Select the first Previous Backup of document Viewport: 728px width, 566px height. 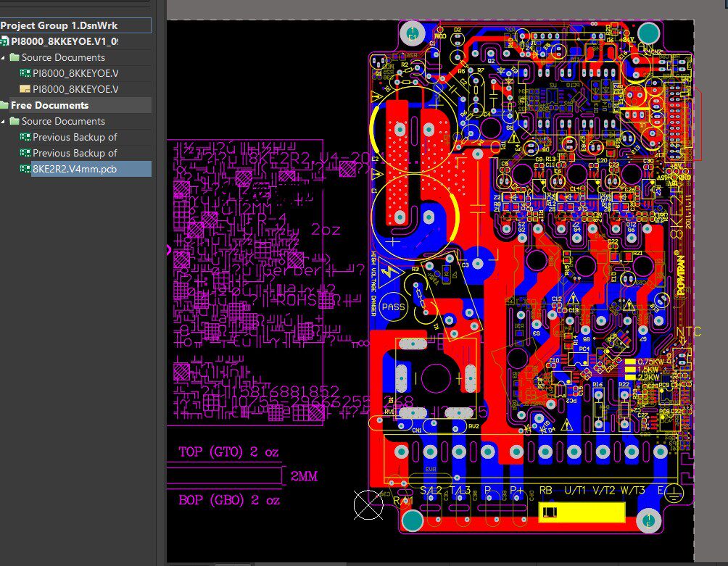click(75, 137)
